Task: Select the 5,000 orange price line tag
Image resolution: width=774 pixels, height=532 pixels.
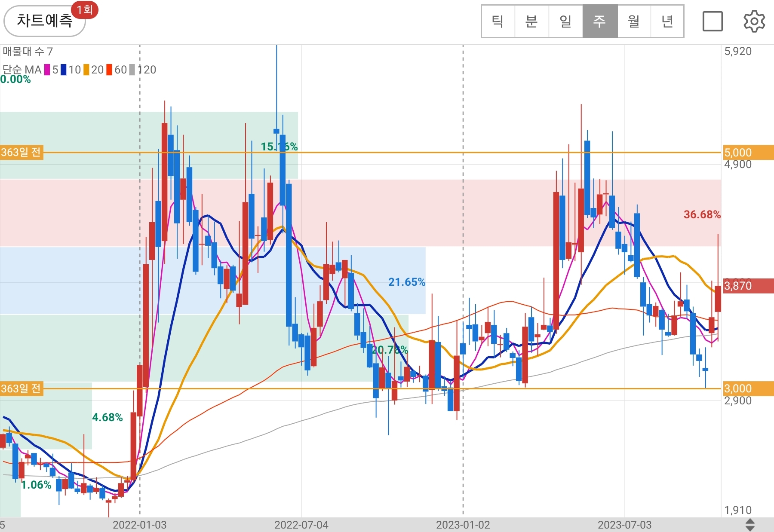Action: pos(748,153)
